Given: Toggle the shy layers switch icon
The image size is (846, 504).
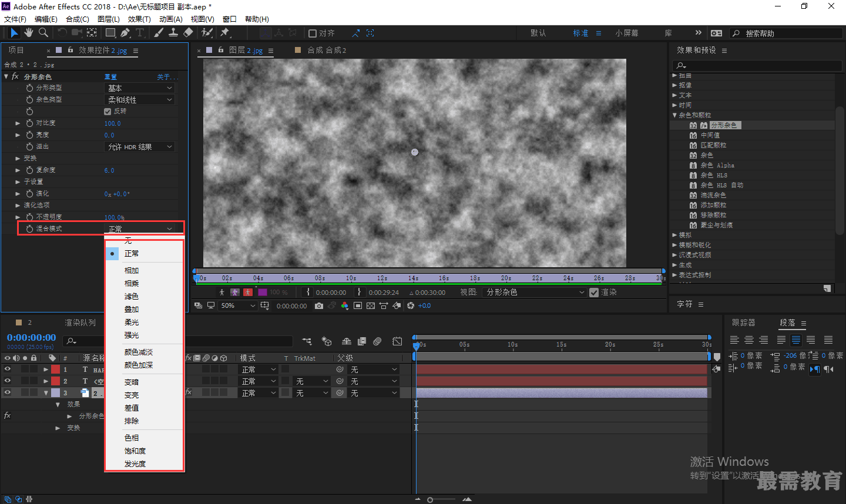Looking at the screenshot, I should point(347,341).
